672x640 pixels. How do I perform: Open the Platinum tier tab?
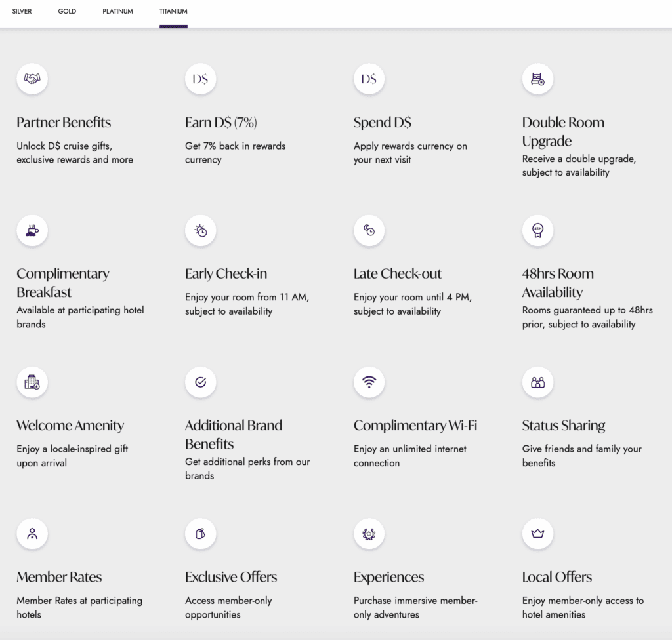pyautogui.click(x=117, y=12)
